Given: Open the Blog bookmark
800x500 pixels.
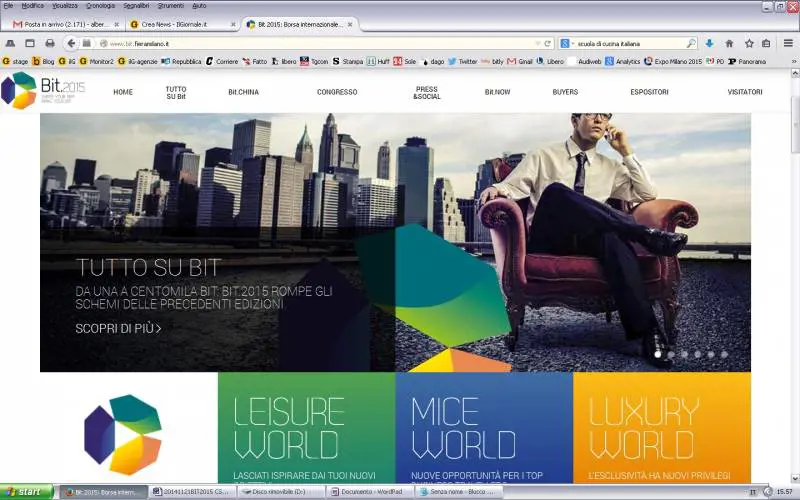Looking at the screenshot, I should point(43,61).
